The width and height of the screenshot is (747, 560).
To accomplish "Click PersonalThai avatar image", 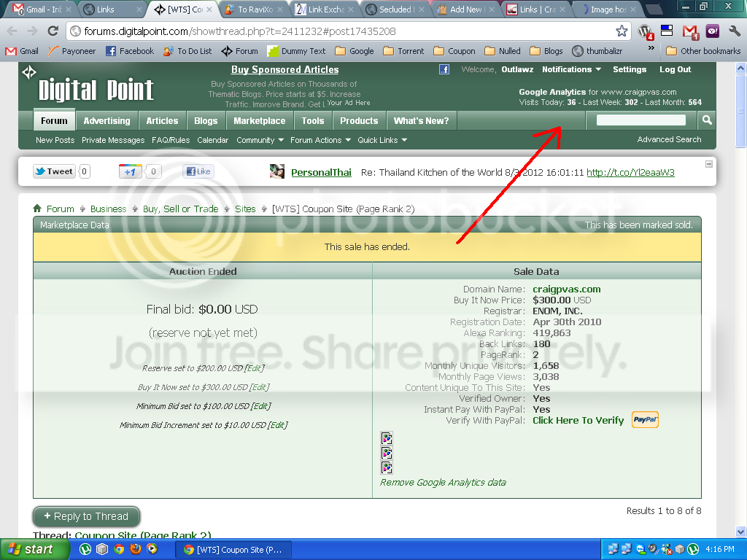I will (276, 171).
